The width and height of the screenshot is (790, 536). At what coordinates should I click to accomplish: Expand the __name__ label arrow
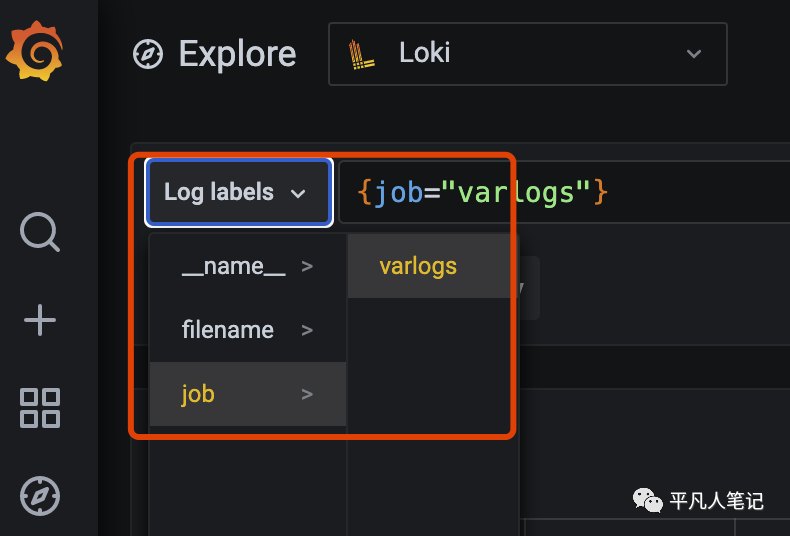307,266
